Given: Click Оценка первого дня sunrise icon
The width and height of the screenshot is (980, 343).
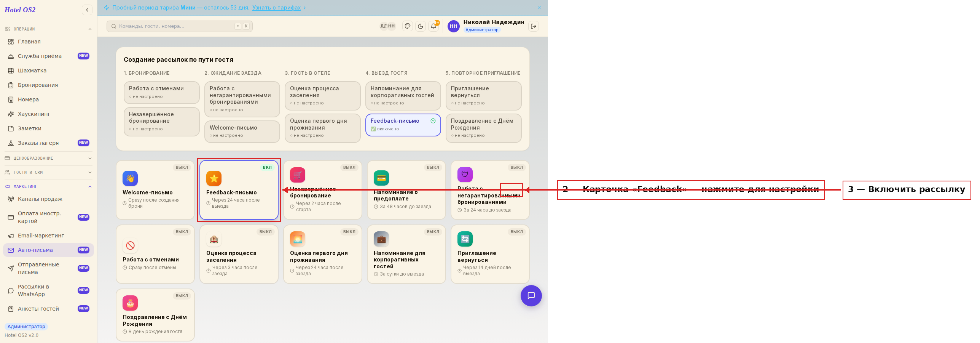Looking at the screenshot, I should click(298, 239).
